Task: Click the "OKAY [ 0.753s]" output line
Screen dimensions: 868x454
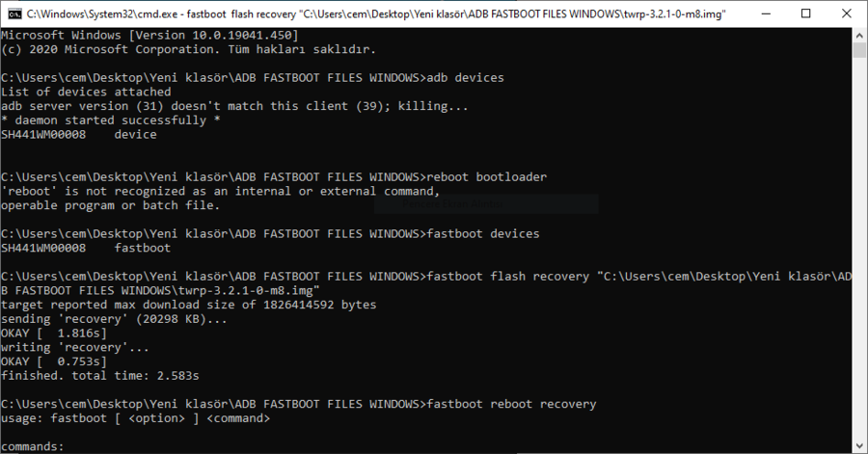Action: tap(52, 361)
